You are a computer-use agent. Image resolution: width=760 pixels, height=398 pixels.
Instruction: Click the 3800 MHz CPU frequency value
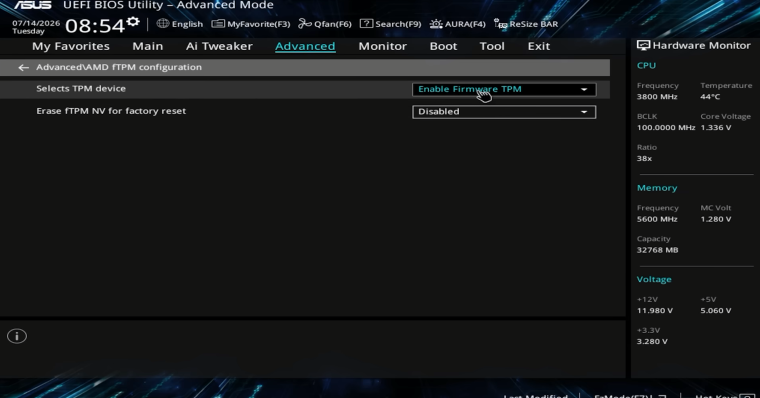tap(657, 96)
